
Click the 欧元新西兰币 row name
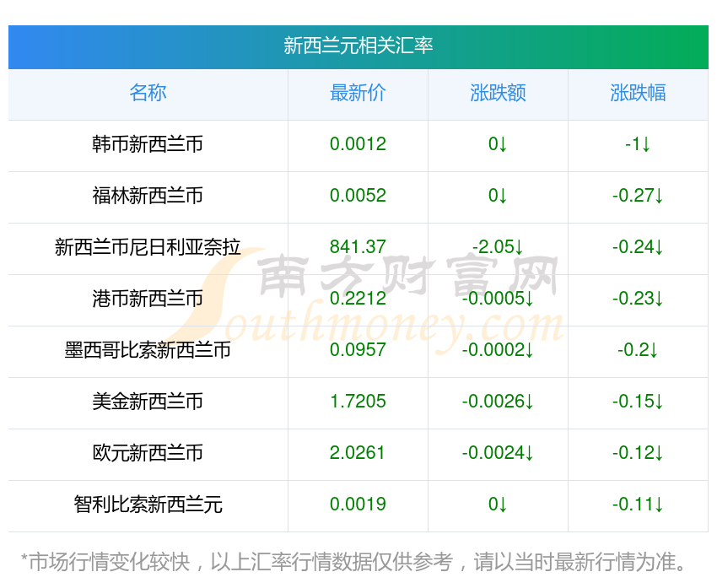(148, 453)
